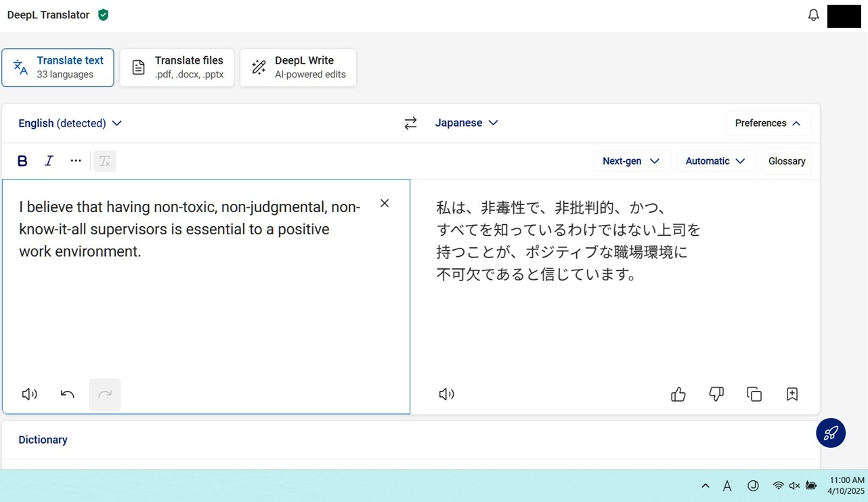Give the translation a thumbs down
Viewport: 868px width, 502px height.
(716, 394)
